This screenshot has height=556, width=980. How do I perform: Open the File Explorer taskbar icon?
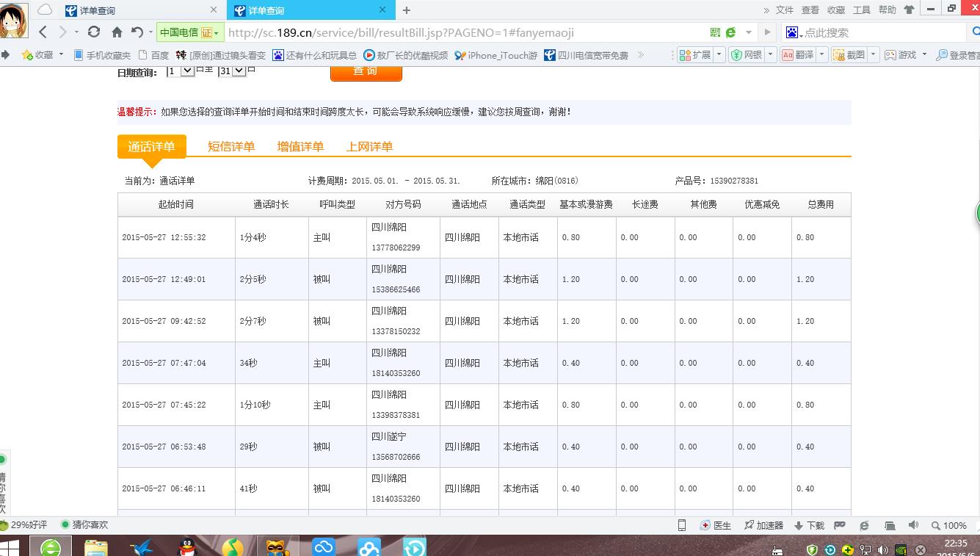pyautogui.click(x=96, y=547)
